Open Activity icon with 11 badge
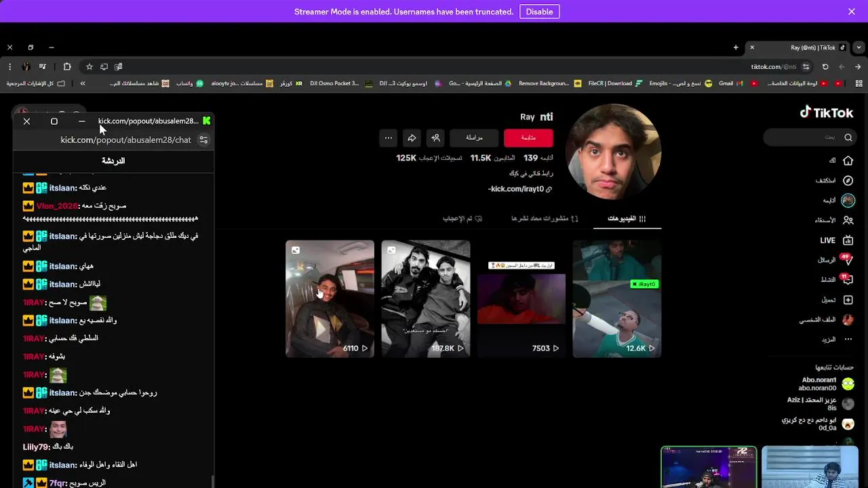Viewport: 868px width, 488px height. 847,279
